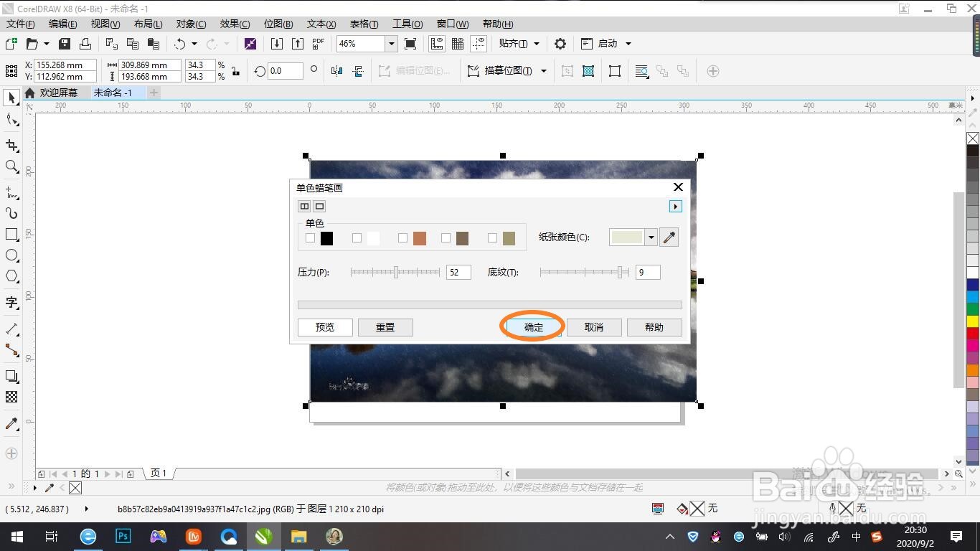Click the Publish to PDF icon
The image size is (980, 551).
tap(319, 44)
